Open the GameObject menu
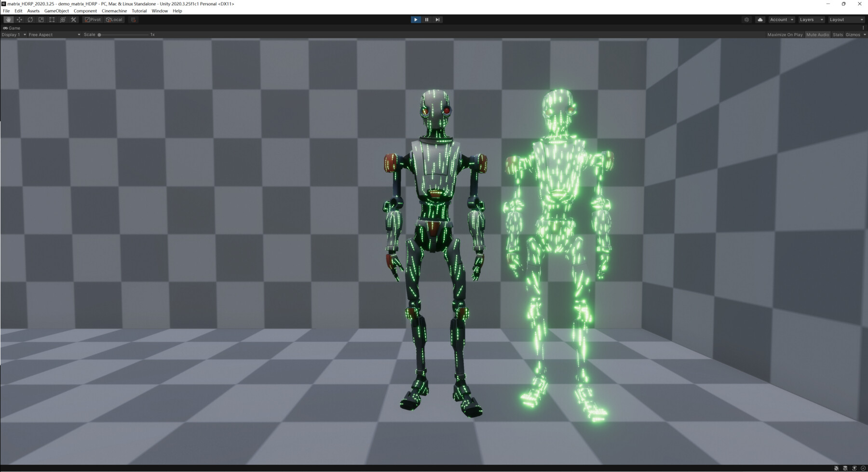This screenshot has width=868, height=472. click(56, 11)
